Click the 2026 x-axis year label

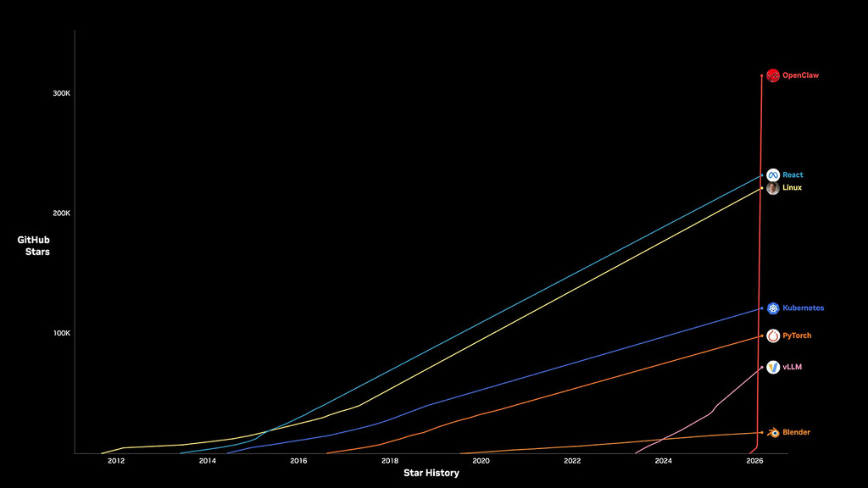[754, 462]
